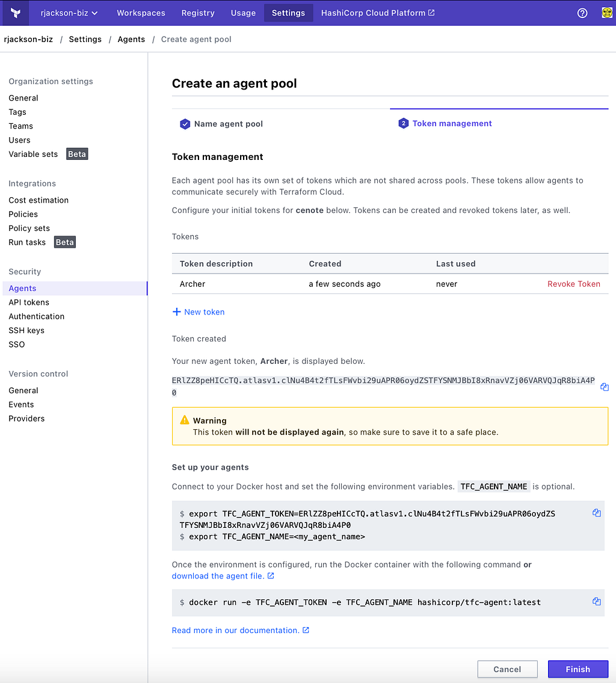The width and height of the screenshot is (616, 683).
Task: Click the Finish button
Action: [577, 669]
